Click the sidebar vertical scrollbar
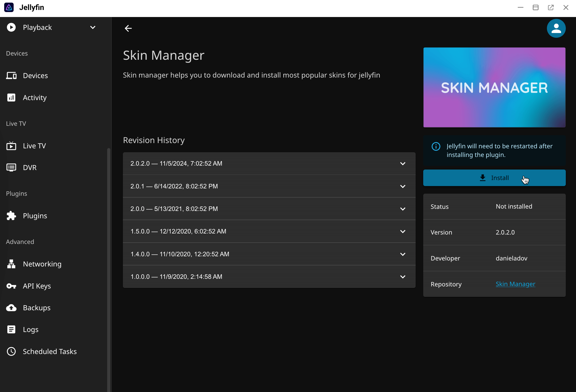Image resolution: width=576 pixels, height=392 pixels. click(108, 270)
